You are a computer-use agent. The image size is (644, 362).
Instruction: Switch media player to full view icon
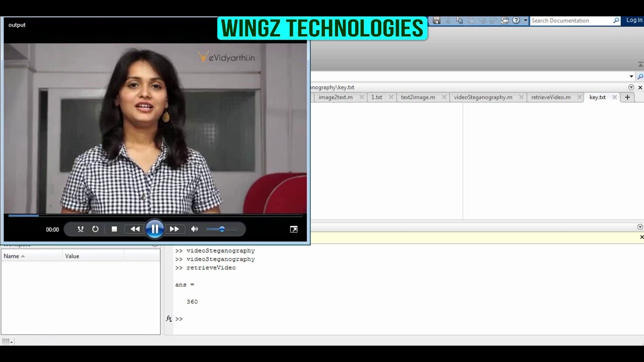click(x=294, y=229)
